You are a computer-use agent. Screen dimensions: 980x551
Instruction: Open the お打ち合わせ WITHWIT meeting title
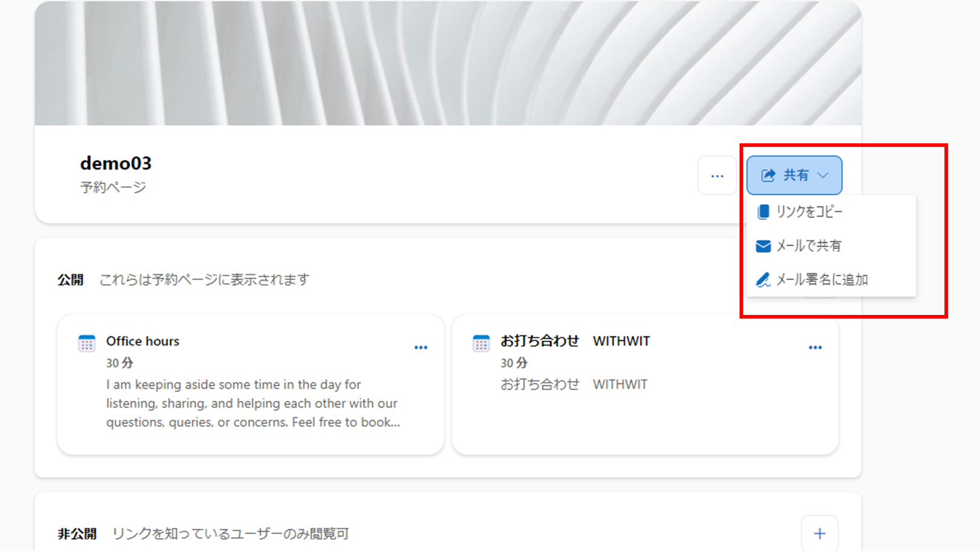(575, 341)
